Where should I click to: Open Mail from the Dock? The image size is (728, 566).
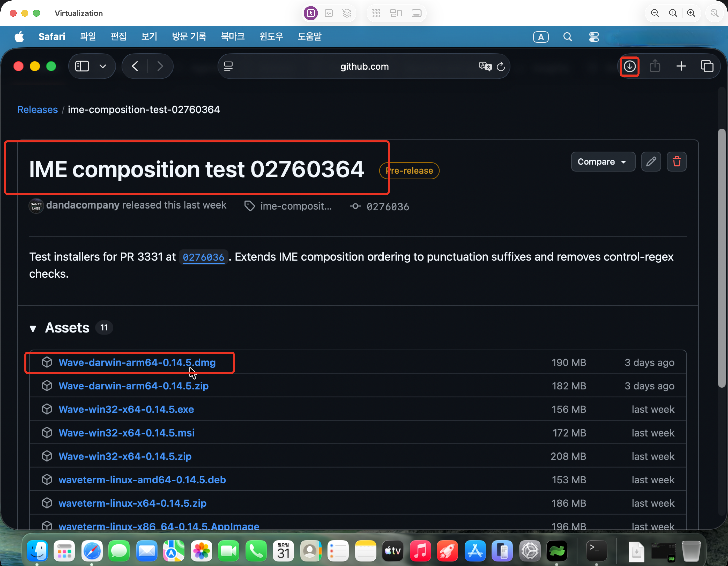146,550
